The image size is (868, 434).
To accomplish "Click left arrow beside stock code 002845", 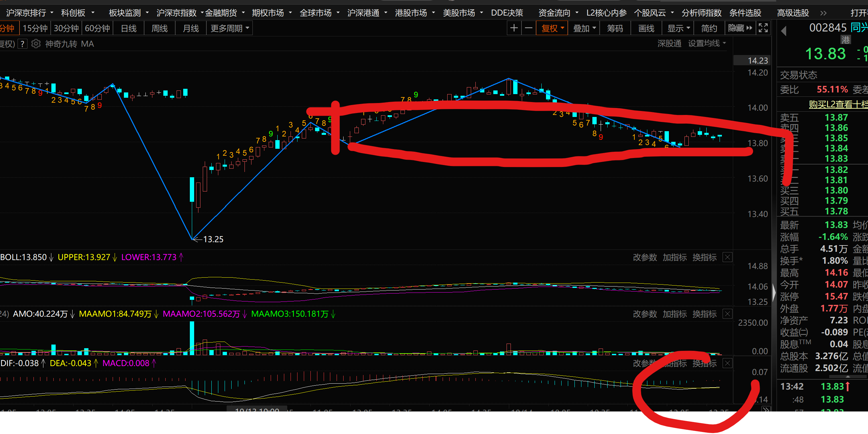I will [784, 31].
